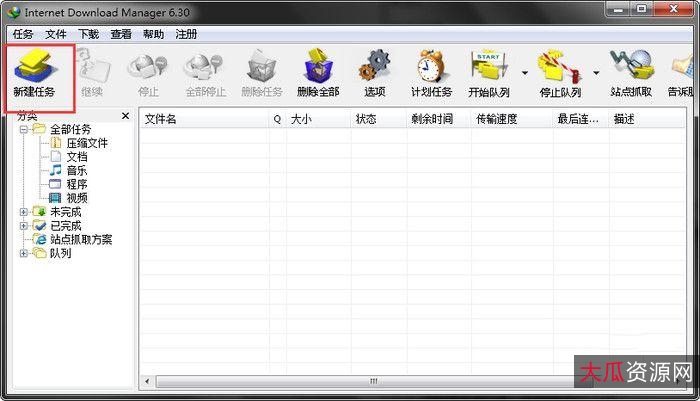Image resolution: width=700 pixels, height=401 pixels.
Task: Sort by Q column header
Action: coord(277,119)
